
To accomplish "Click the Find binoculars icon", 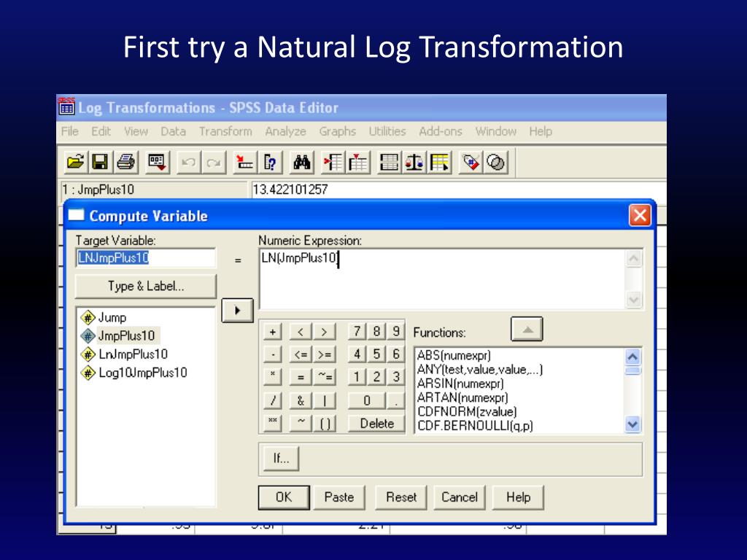I will (x=301, y=163).
